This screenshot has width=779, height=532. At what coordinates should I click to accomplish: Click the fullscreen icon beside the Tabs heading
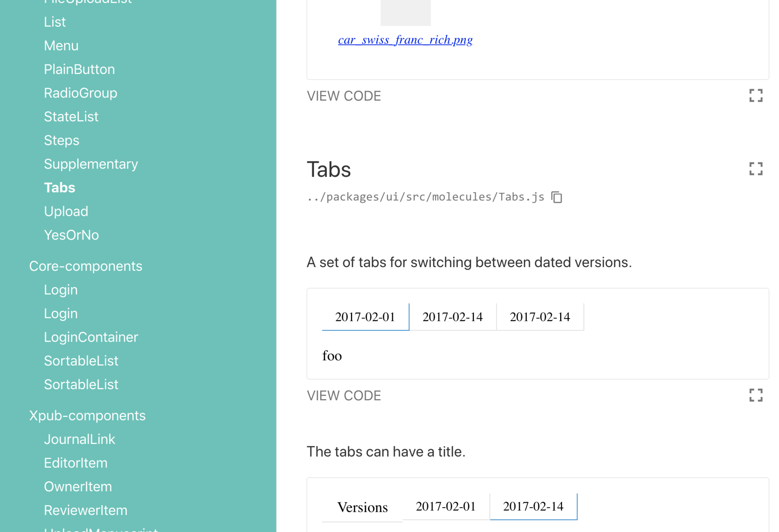pyautogui.click(x=755, y=169)
